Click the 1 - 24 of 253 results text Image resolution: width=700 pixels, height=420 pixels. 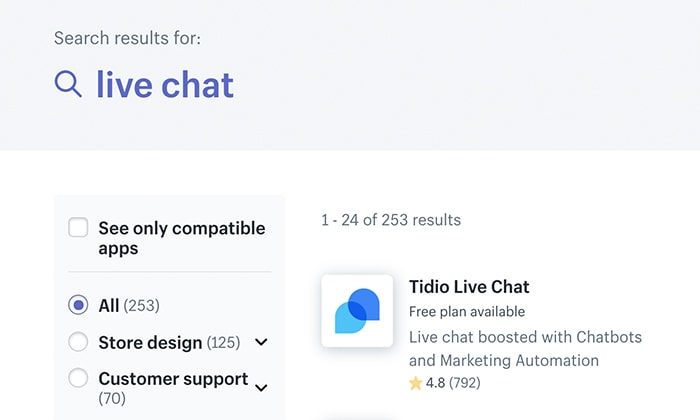(x=391, y=220)
